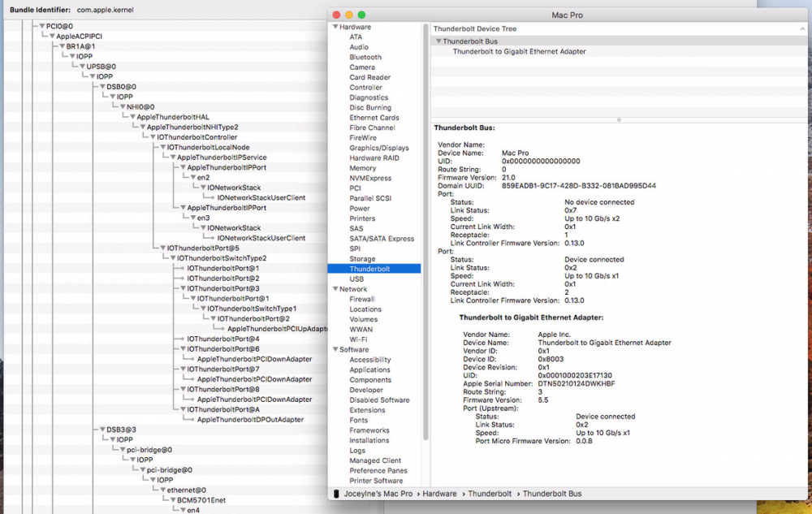Image resolution: width=812 pixels, height=514 pixels.
Task: Select IOThunderboltPort@1 under SwitchType2
Action: coord(222,269)
